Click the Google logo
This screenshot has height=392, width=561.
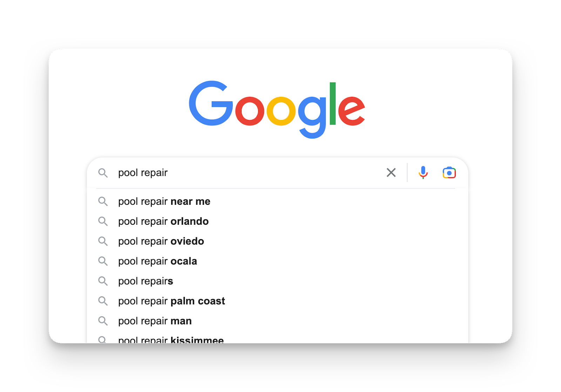click(x=277, y=109)
